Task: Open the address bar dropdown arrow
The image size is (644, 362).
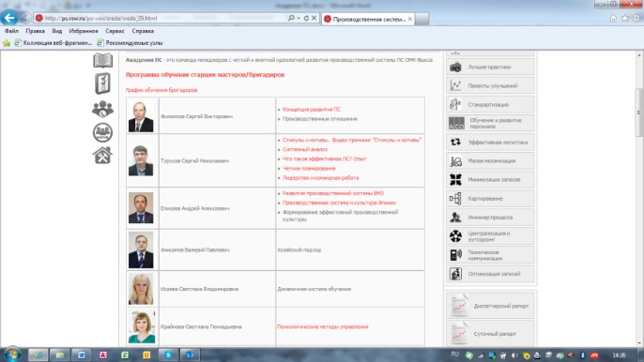Action: (299, 19)
